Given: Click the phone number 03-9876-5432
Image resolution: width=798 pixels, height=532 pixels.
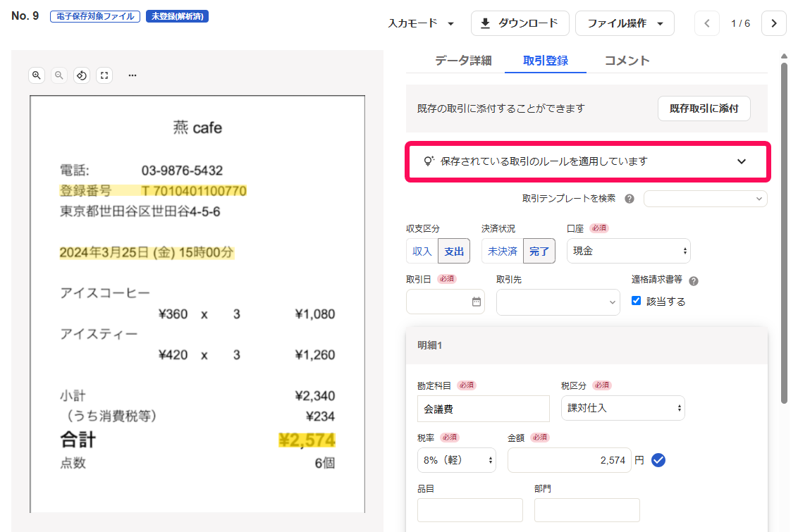Looking at the screenshot, I should (182, 171).
